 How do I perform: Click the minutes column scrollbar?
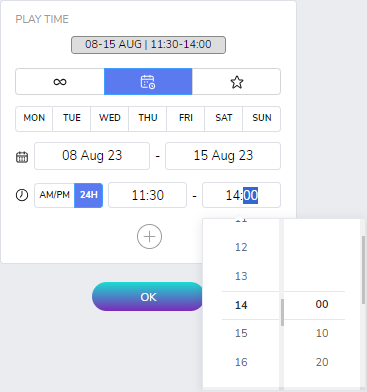[363, 270]
